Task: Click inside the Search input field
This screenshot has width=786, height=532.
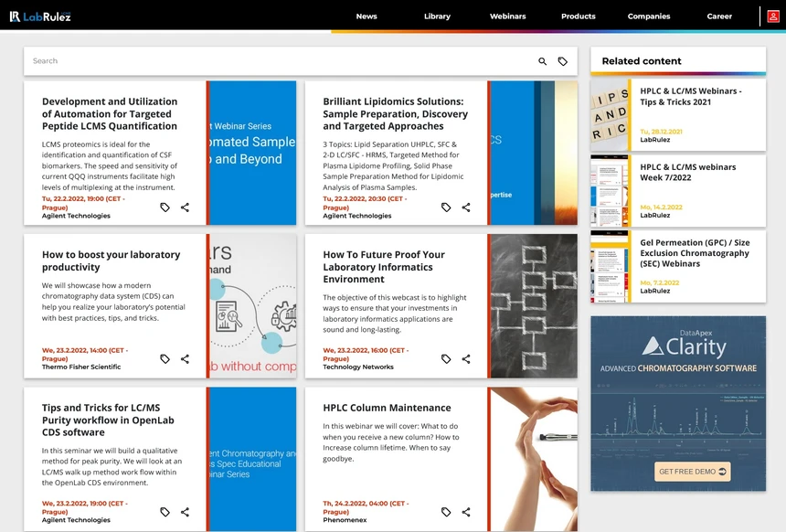Action: (x=281, y=61)
